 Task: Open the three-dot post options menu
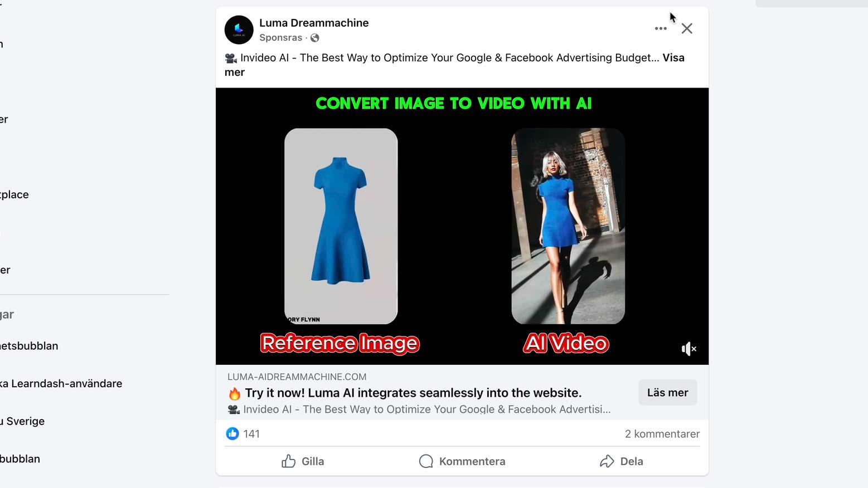661,28
